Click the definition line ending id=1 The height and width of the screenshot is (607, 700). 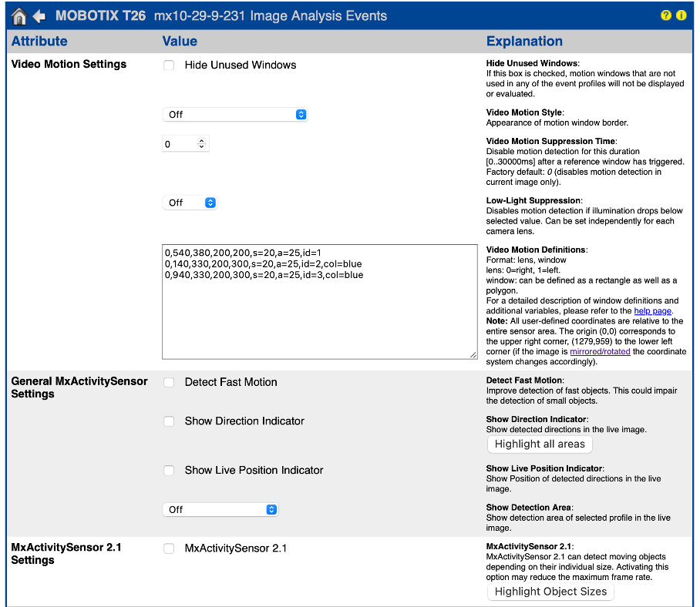242,253
